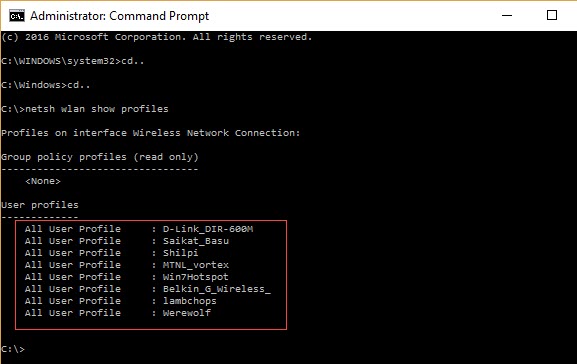Image resolution: width=577 pixels, height=364 pixels.
Task: Click the Administrator: Command Prompt title text
Action: click(120, 16)
